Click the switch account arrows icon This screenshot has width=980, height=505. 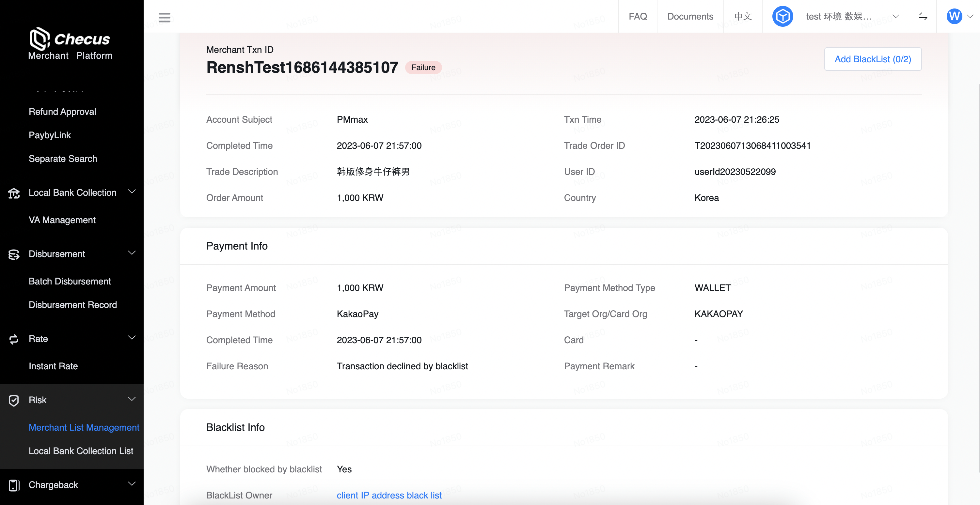coord(923,16)
